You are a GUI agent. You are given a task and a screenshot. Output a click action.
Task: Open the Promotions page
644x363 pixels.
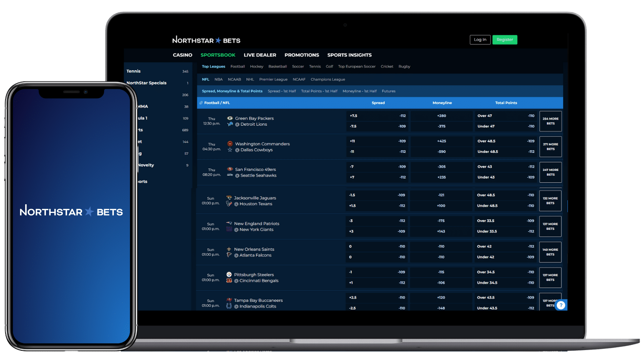[x=302, y=55]
